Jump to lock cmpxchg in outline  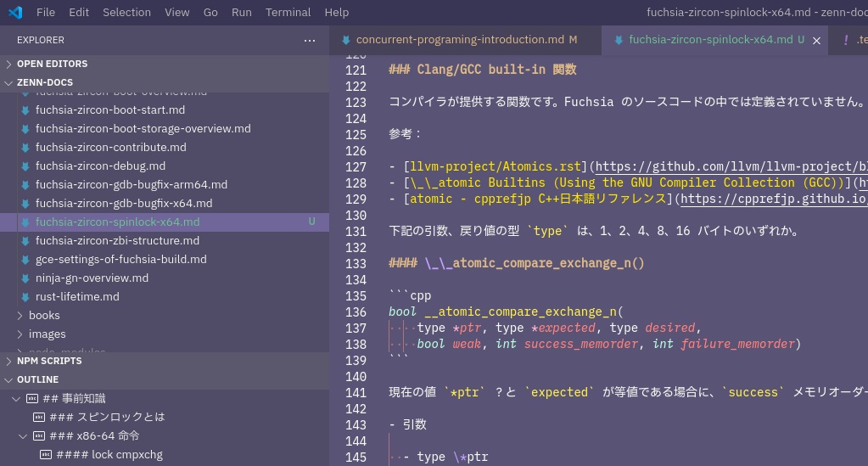coord(109,454)
